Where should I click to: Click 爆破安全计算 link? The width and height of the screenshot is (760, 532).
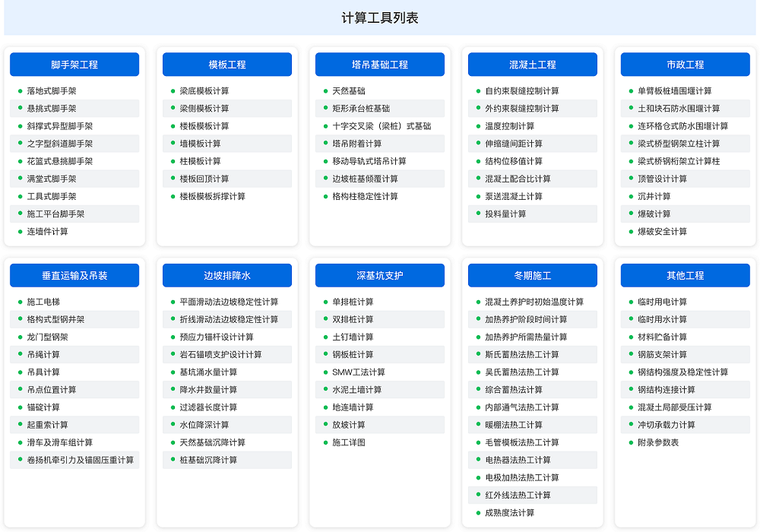[x=663, y=231]
